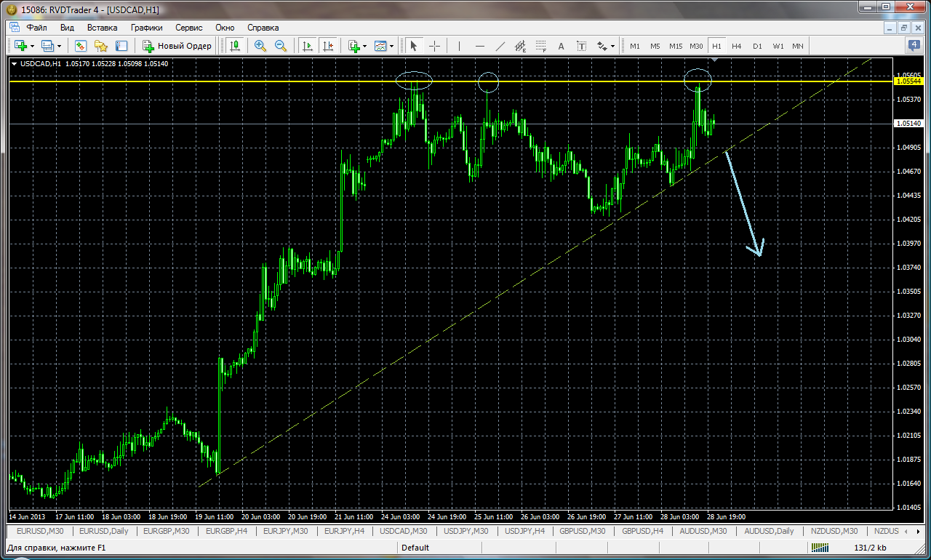Select the Text Label tool
Image resolution: width=931 pixels, height=560 pixels.
click(x=582, y=46)
